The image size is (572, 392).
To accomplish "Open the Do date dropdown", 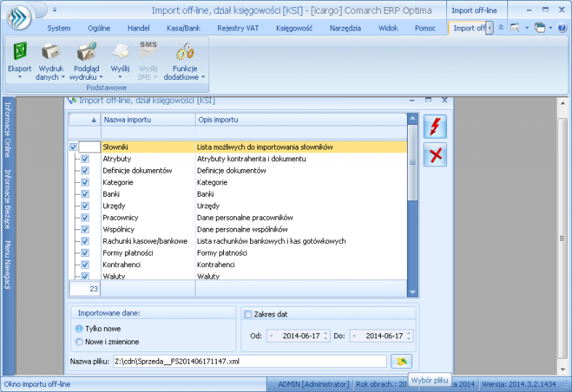I will (x=354, y=336).
